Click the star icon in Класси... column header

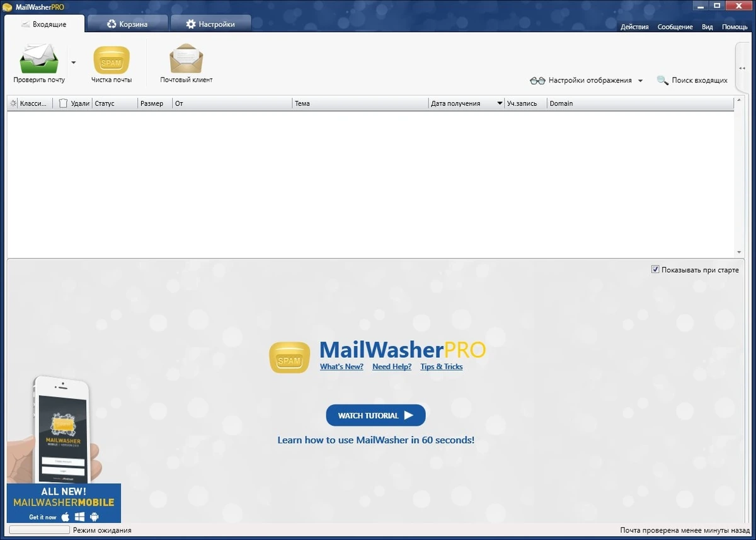pos(14,103)
